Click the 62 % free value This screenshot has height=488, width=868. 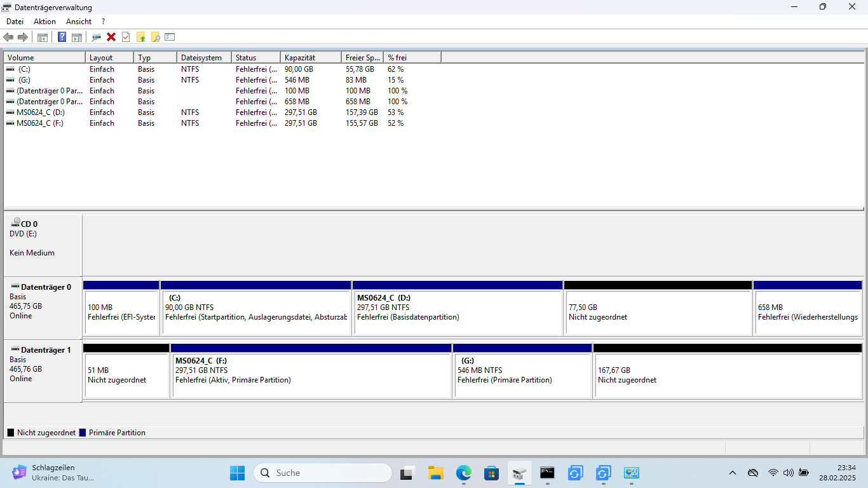tap(395, 69)
